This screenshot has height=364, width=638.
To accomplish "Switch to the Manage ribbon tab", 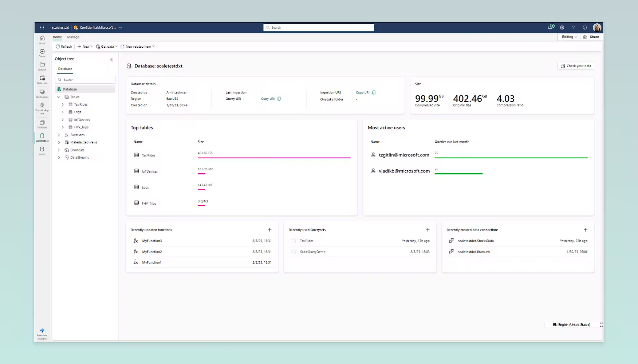I will coord(73,37).
